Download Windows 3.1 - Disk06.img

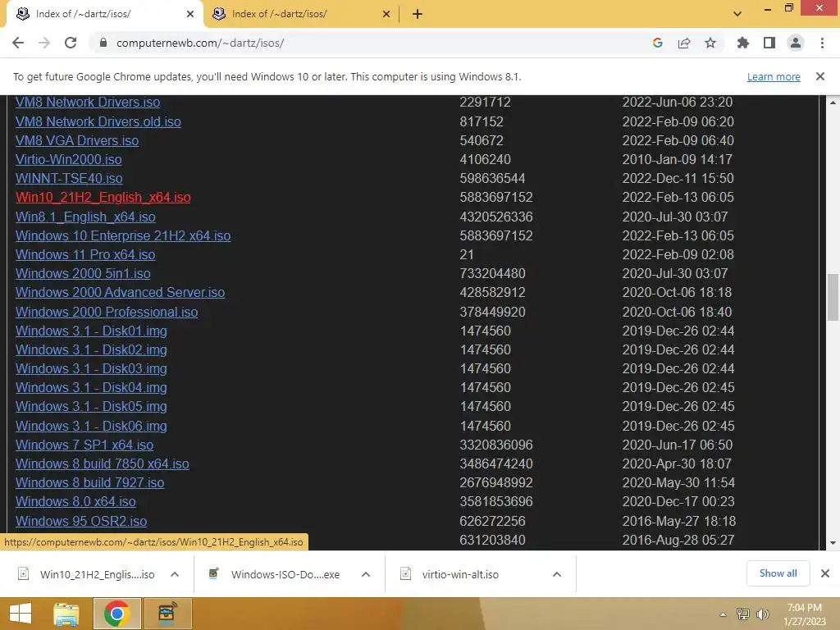click(x=91, y=426)
